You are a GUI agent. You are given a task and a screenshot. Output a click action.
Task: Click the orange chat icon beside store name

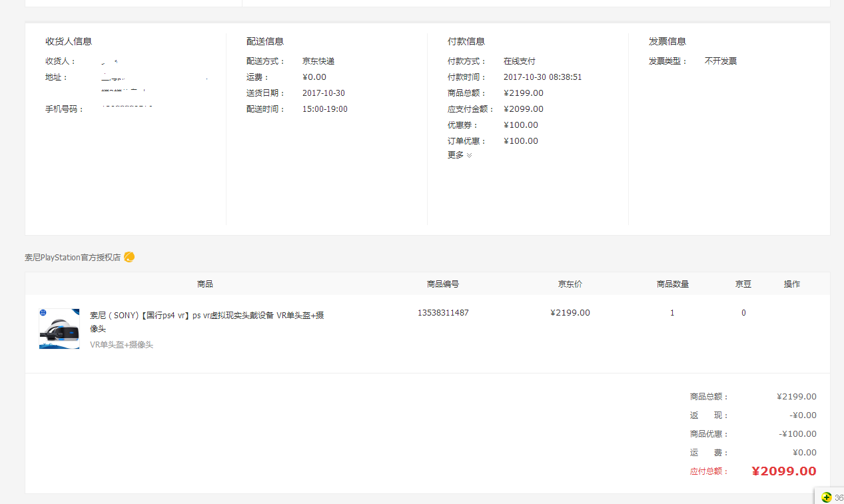[x=129, y=257]
